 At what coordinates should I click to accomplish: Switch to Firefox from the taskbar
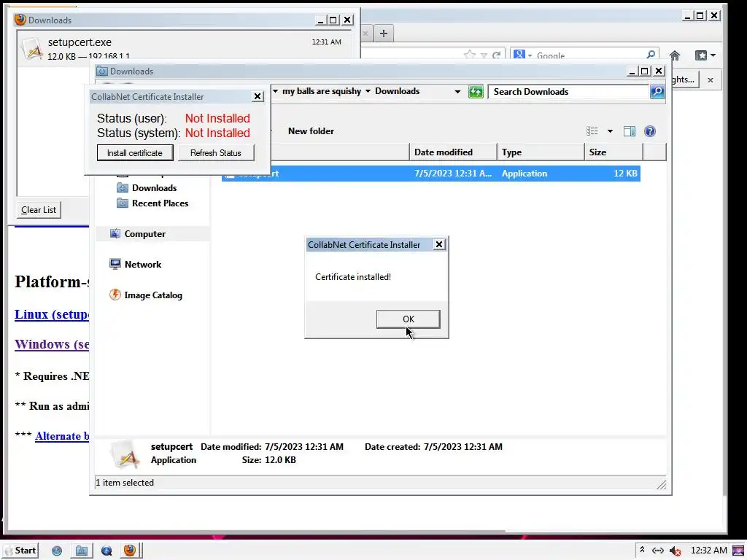(x=130, y=551)
